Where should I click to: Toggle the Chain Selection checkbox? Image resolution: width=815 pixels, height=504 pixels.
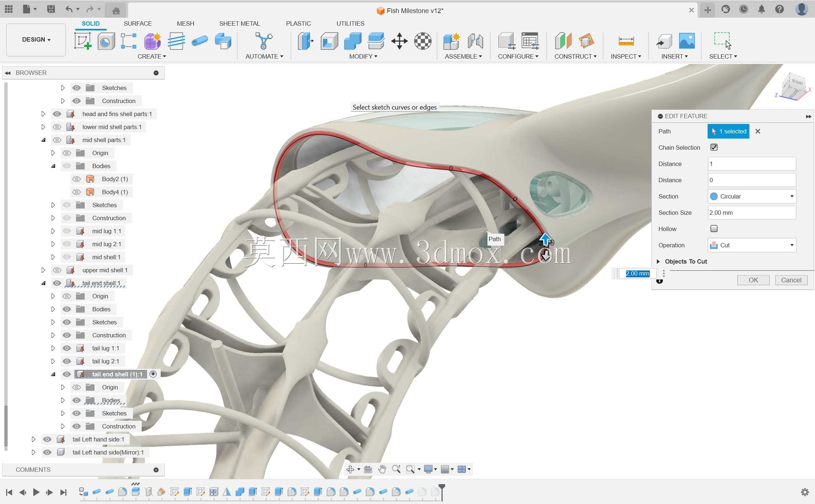pyautogui.click(x=714, y=147)
